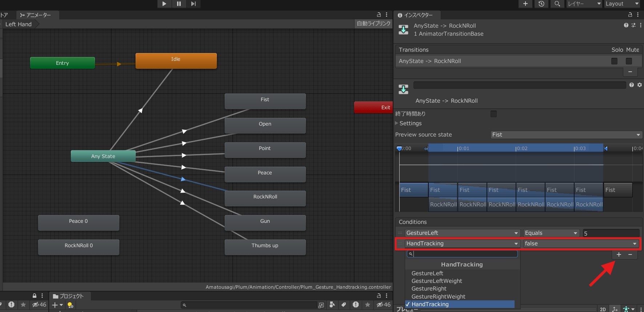Toggle the Mute checkbox for AnyState transition

click(629, 61)
